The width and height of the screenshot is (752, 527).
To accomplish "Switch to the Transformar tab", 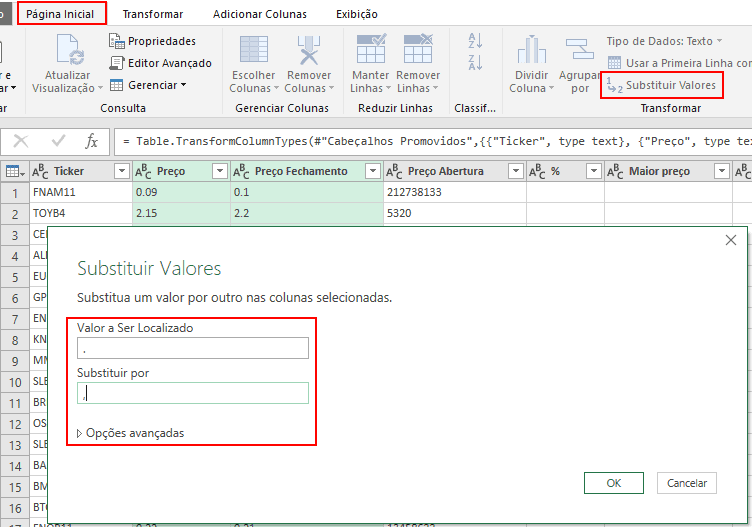I will pos(153,14).
